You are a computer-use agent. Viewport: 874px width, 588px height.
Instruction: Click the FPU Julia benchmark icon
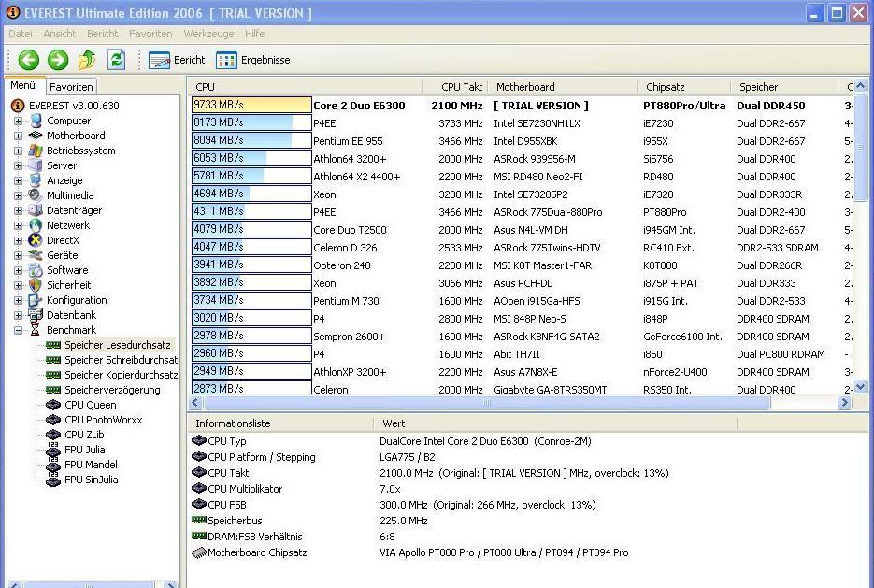click(x=53, y=450)
